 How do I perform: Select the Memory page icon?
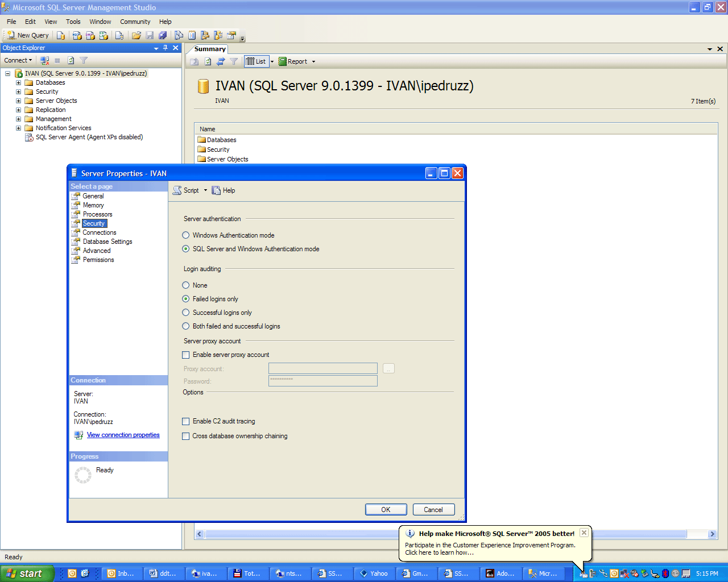(x=76, y=205)
